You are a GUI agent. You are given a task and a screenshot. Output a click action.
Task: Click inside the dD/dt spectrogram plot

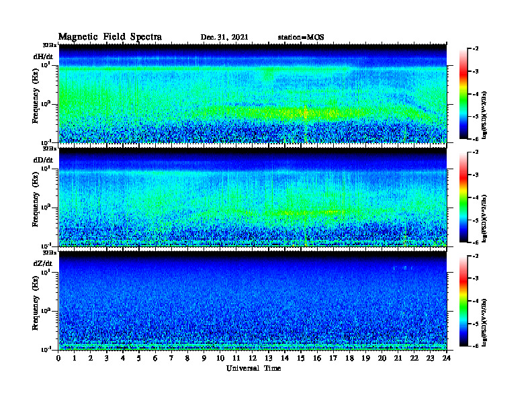[253, 197]
